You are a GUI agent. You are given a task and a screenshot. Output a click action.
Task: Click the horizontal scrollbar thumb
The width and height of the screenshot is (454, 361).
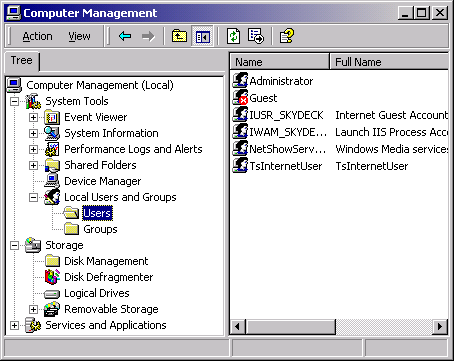tap(290, 326)
